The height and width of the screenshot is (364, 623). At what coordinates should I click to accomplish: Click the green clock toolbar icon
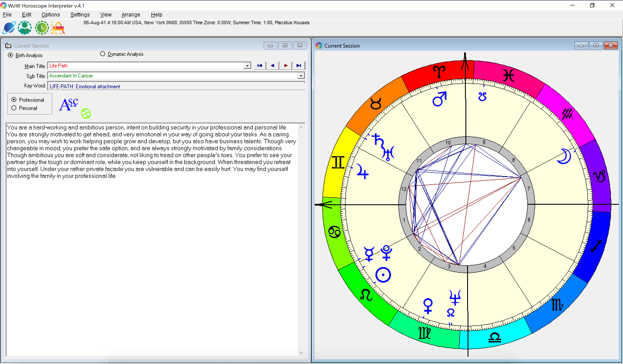[x=42, y=28]
